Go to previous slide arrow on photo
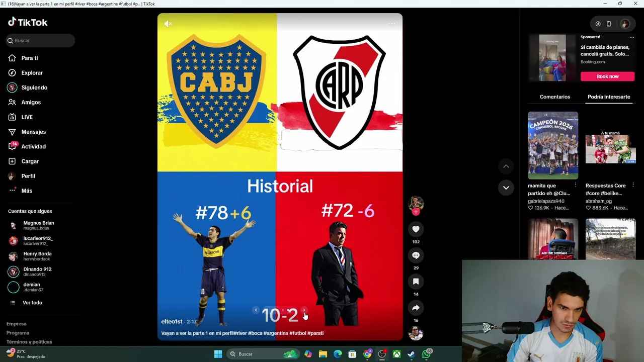Screen dimensions: 644x362 tap(256, 310)
